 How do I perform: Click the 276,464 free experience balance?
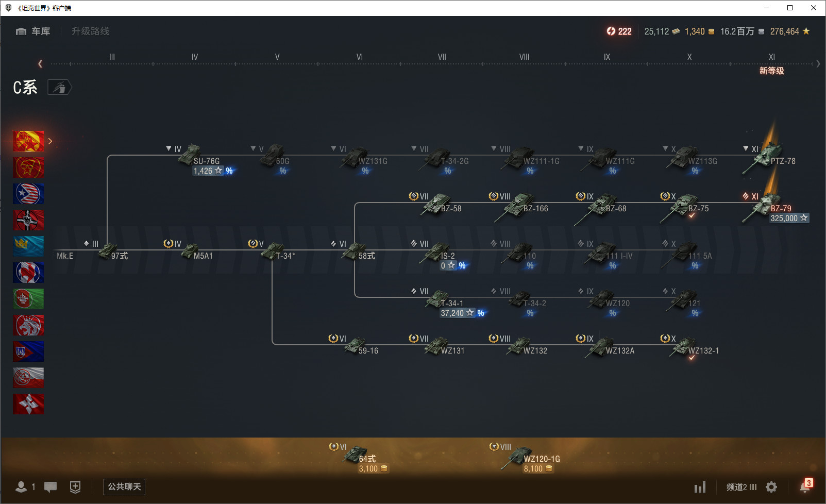[790, 31]
